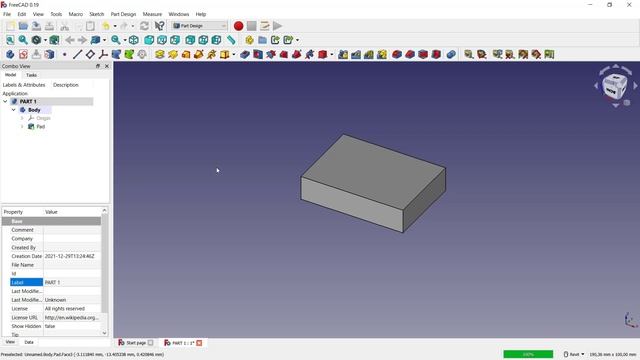
Task: Open the Sketch menu
Action: point(97,14)
